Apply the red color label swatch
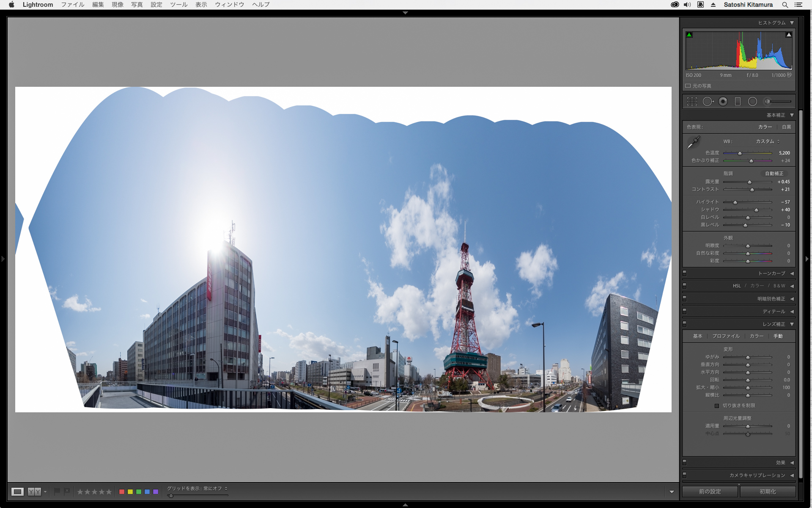Screen dimensions: 812x508 pyautogui.click(x=122, y=491)
